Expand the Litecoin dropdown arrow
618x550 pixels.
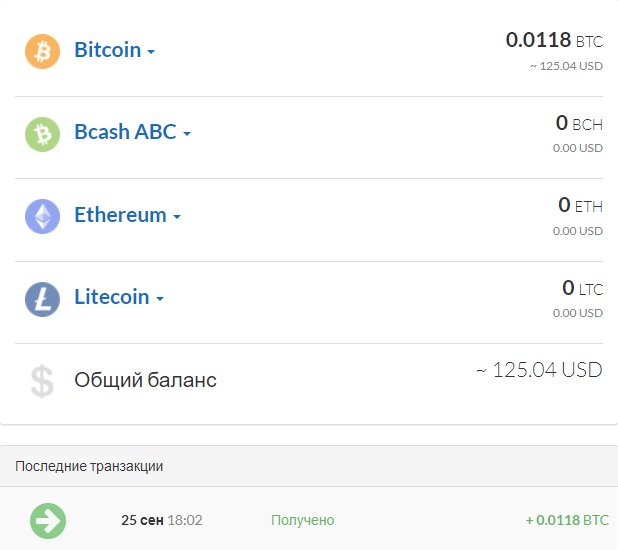pos(160,299)
